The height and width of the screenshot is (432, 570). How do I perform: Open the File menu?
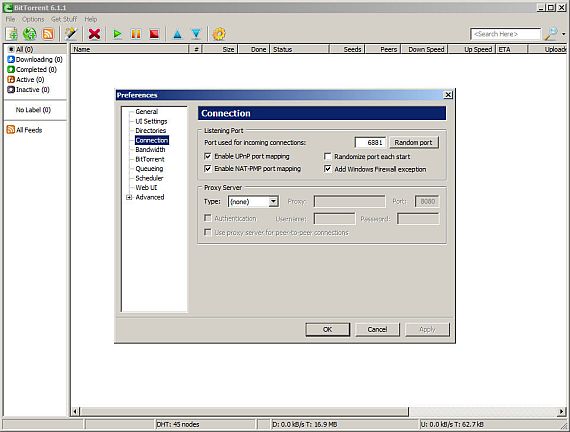(x=10, y=19)
